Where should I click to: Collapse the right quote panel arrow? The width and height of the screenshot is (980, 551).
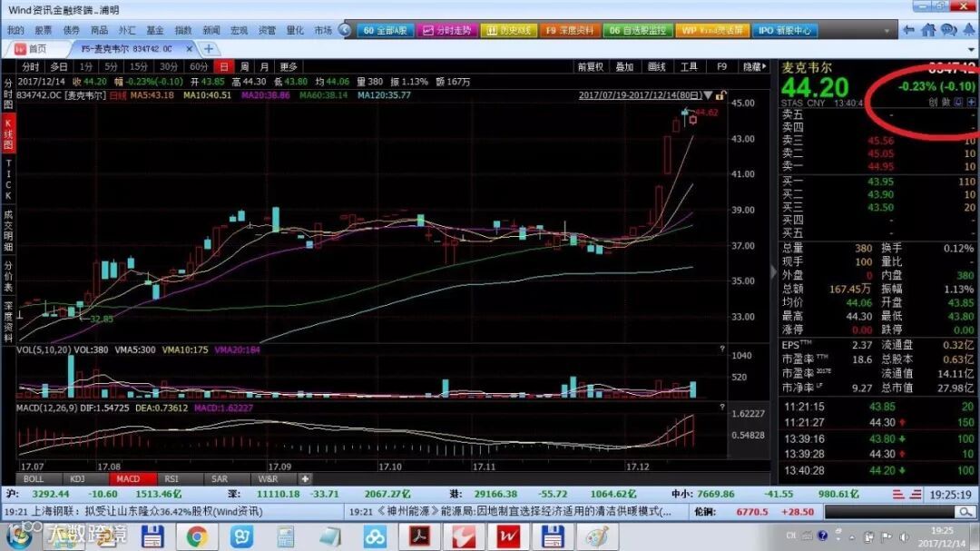(774, 272)
